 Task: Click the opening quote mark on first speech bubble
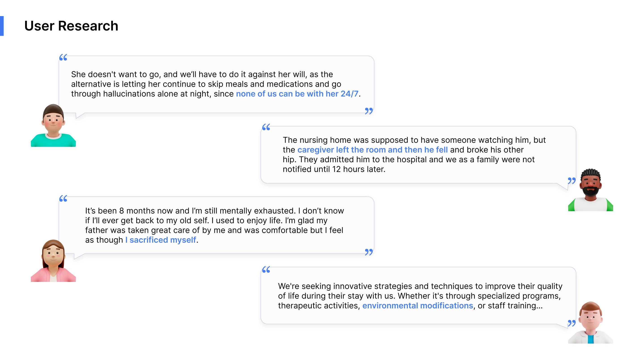pyautogui.click(x=63, y=57)
